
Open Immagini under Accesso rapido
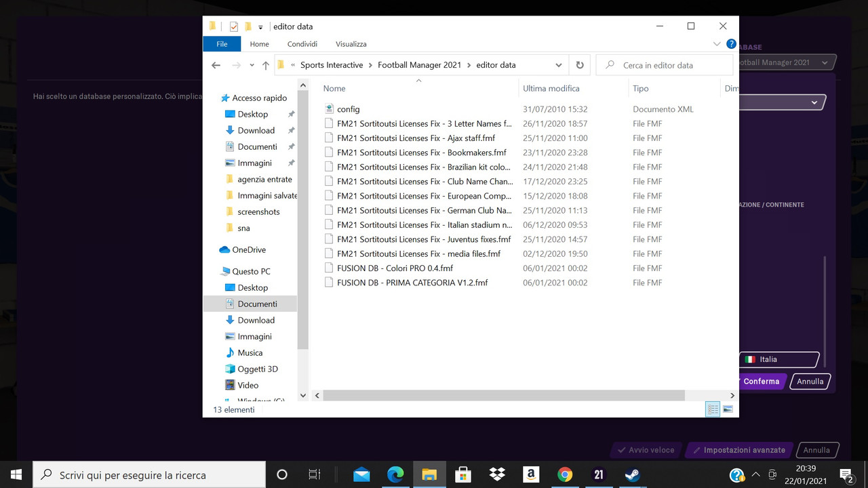coord(254,163)
